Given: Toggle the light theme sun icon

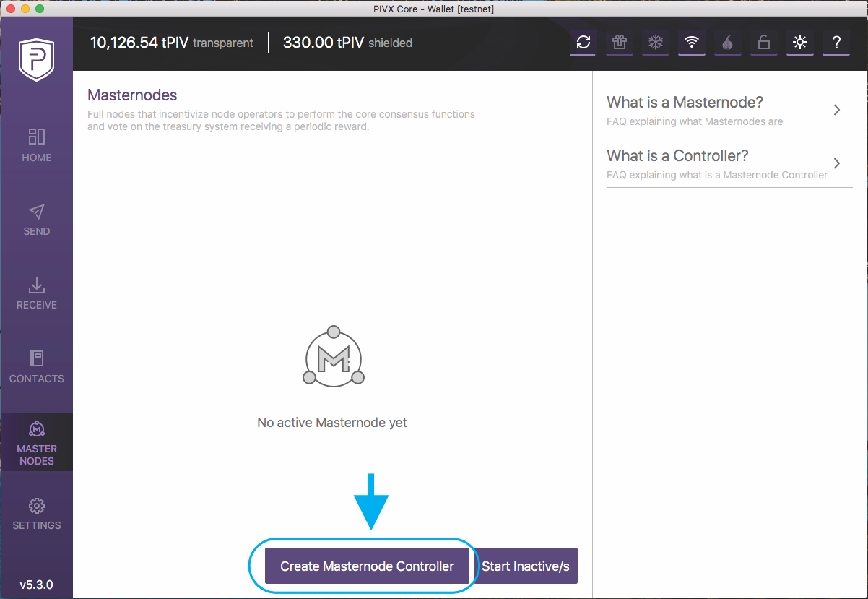Looking at the screenshot, I should click(x=799, y=43).
